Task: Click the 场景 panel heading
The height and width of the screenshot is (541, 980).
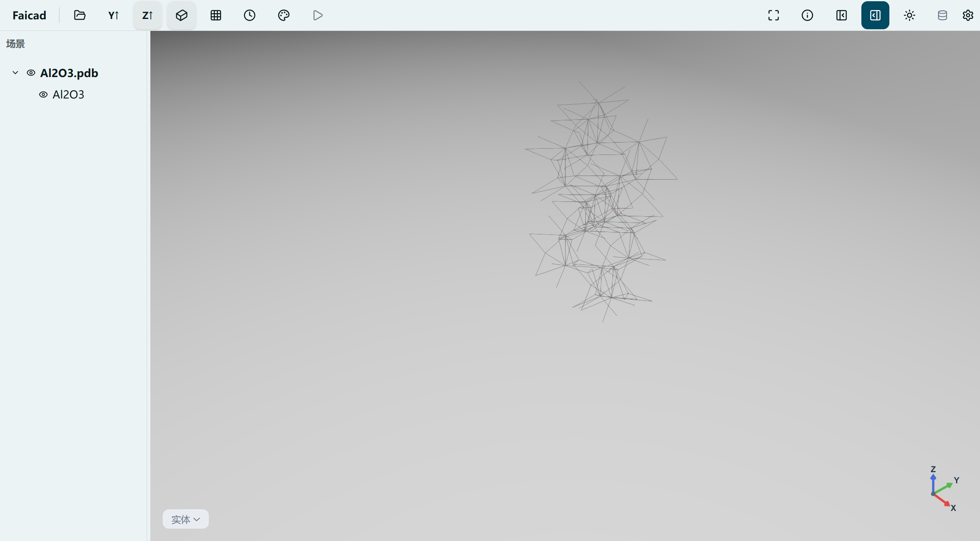Action: pos(16,44)
